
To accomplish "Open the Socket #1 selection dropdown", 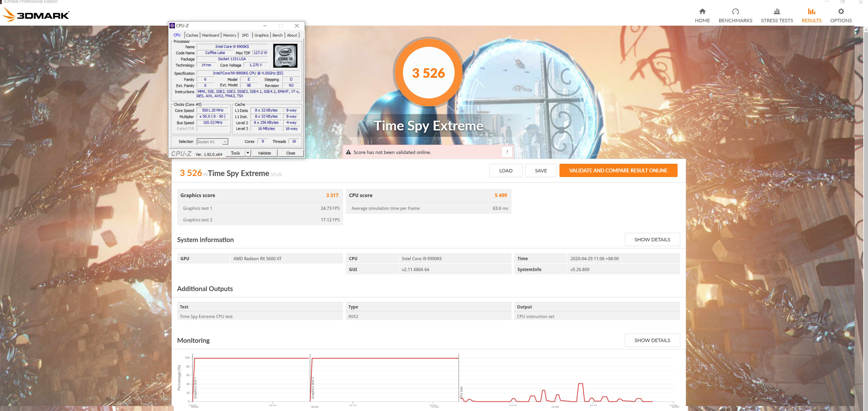I will click(x=212, y=142).
